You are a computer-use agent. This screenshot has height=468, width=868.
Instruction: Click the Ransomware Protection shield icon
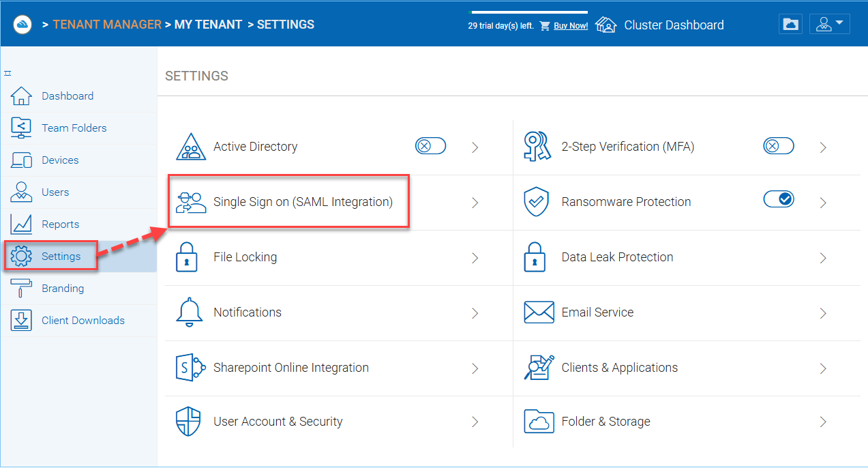[535, 203]
